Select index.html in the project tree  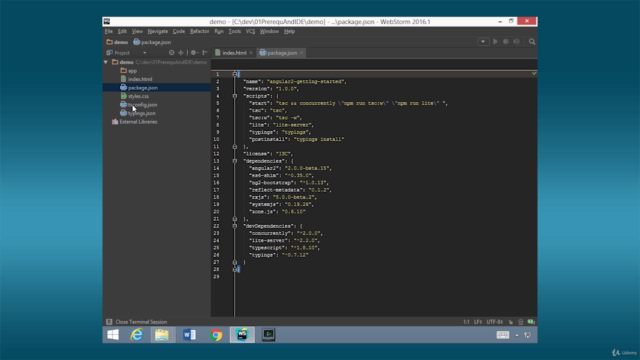pos(140,79)
